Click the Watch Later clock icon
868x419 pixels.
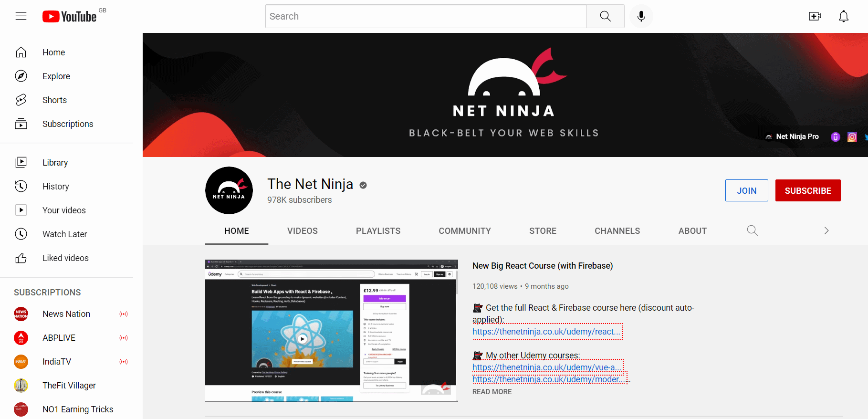(x=21, y=234)
